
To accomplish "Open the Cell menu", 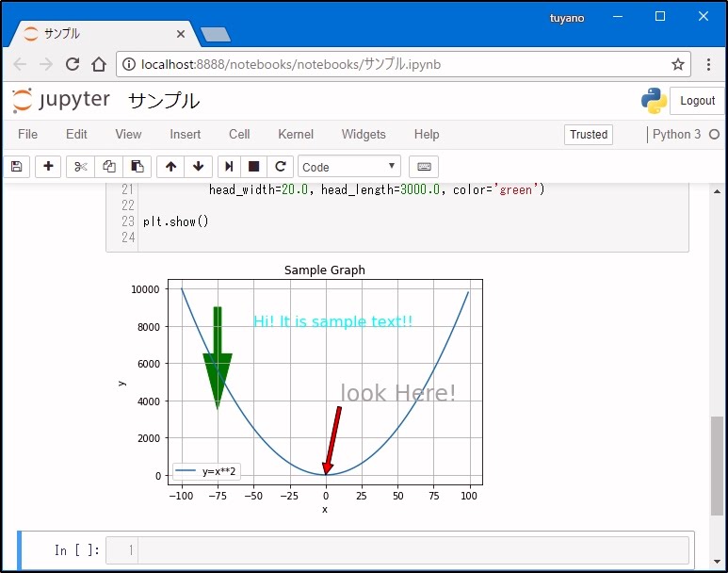I will [239, 135].
